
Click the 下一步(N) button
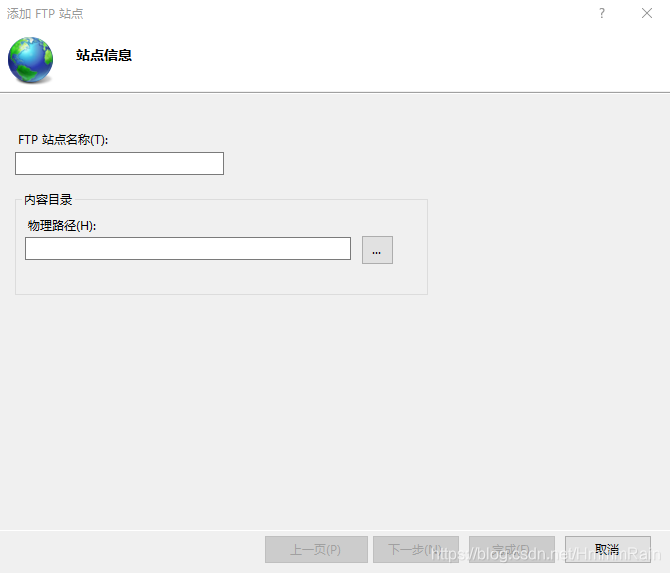416,549
